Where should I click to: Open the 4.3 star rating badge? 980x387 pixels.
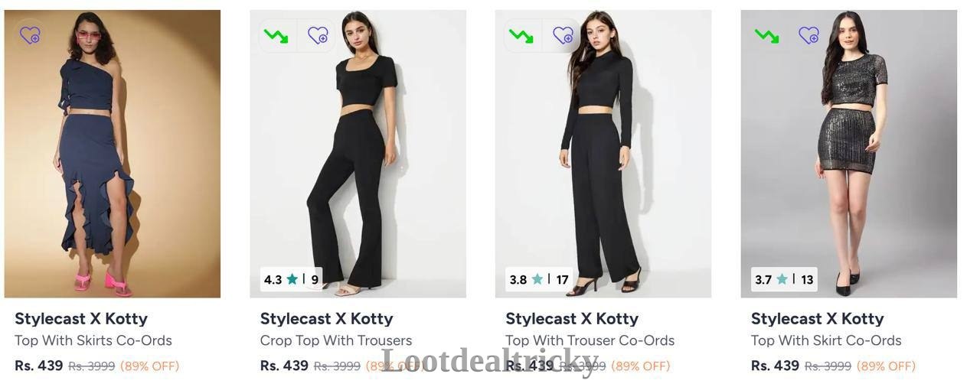291,279
